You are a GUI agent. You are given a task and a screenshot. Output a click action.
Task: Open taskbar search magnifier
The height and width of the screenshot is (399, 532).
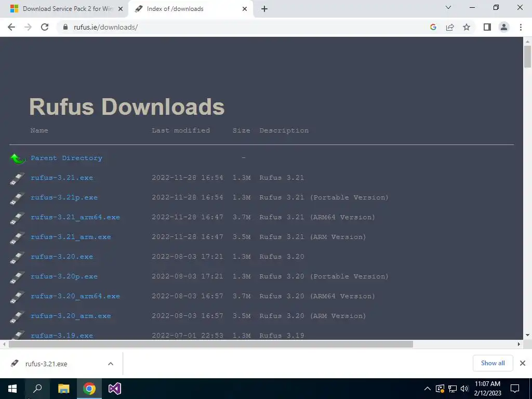point(37,389)
